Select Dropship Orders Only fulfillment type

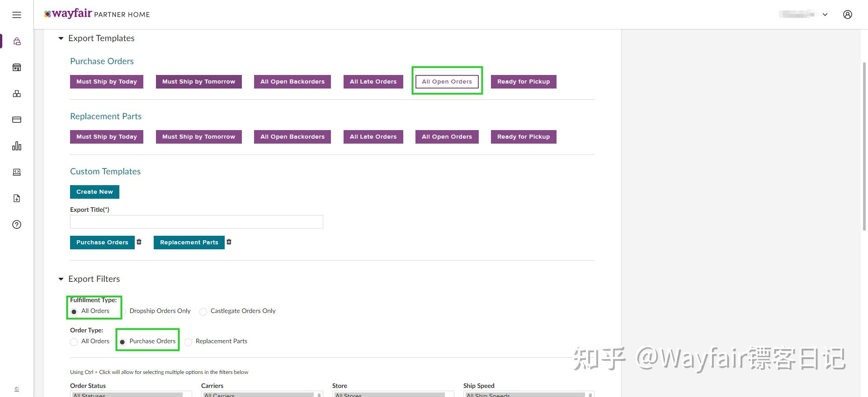point(122,312)
